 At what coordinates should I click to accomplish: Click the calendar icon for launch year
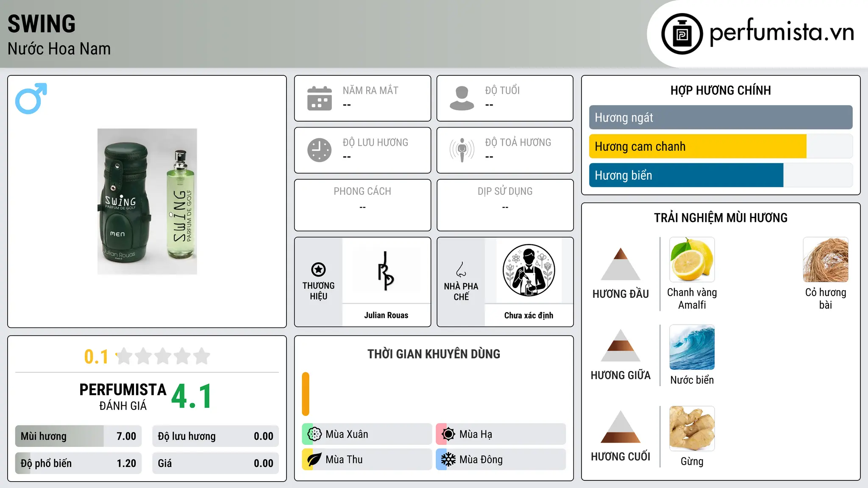point(320,98)
